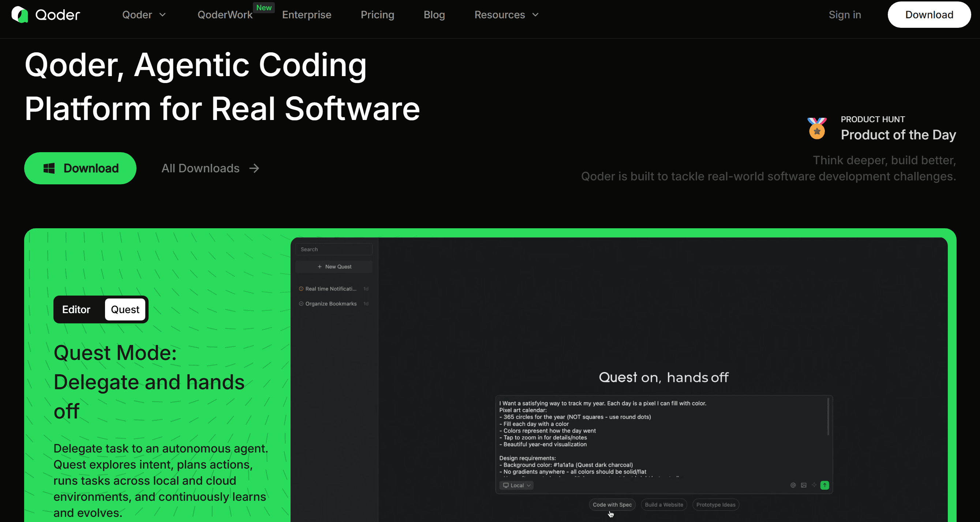Open the Local environment dropdown
The width and height of the screenshot is (980, 522).
click(516, 485)
